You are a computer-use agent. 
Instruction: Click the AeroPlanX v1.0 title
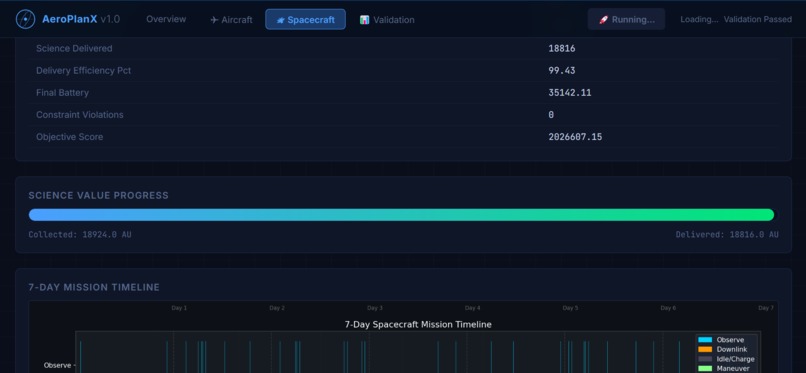81,20
